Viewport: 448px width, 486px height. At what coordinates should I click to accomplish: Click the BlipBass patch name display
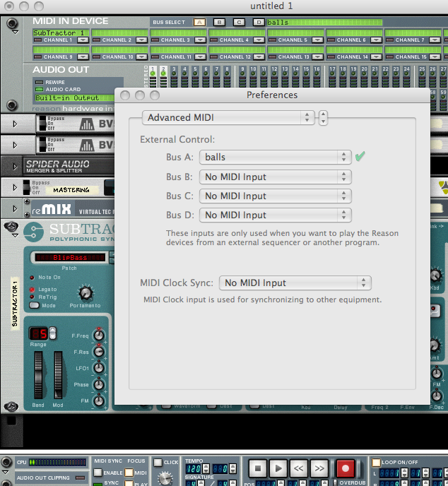point(70,258)
